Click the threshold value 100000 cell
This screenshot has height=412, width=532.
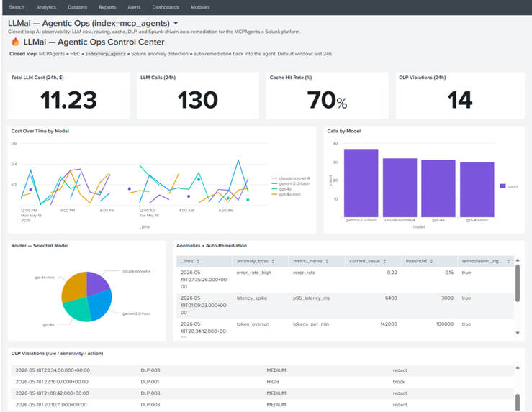click(445, 324)
